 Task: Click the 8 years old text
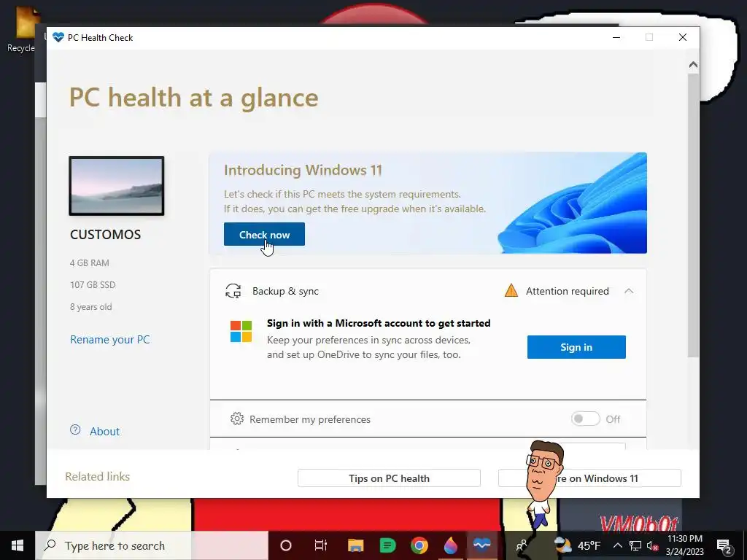click(90, 307)
